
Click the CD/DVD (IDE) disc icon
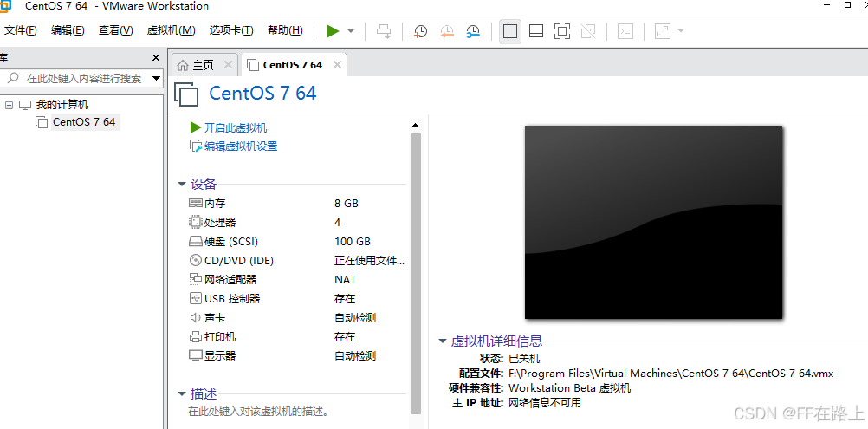click(x=196, y=261)
